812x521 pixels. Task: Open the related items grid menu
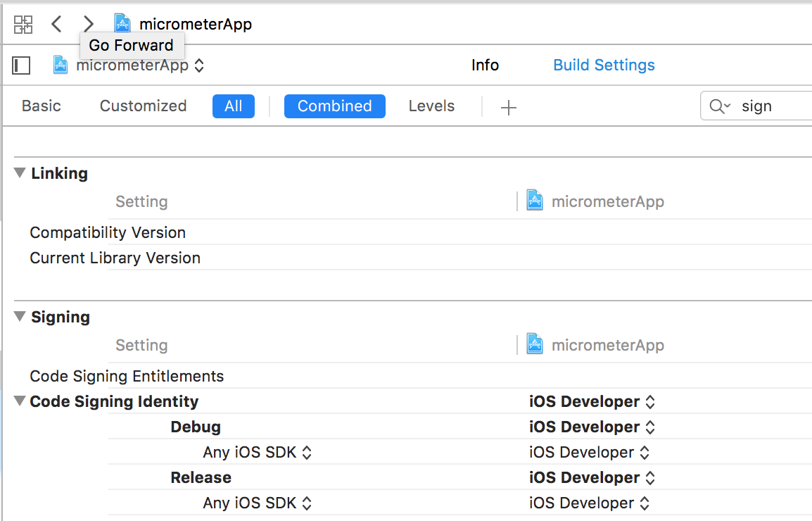tap(23, 25)
